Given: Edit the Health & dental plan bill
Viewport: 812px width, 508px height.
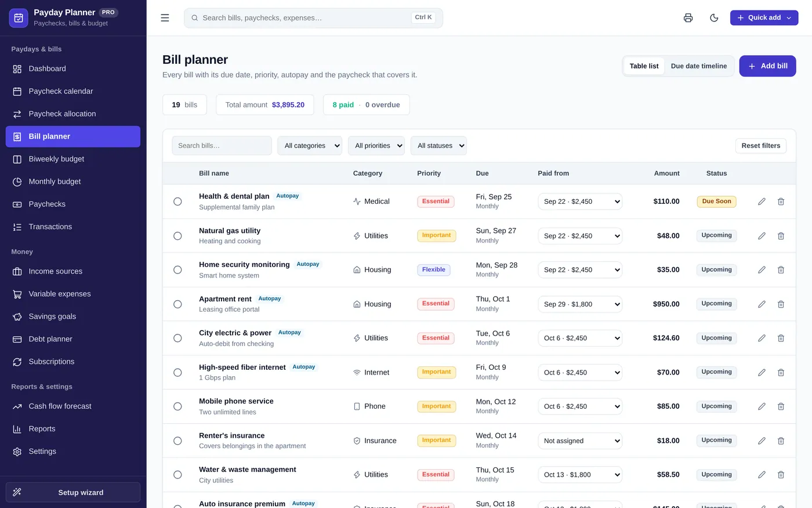Looking at the screenshot, I should (x=762, y=201).
